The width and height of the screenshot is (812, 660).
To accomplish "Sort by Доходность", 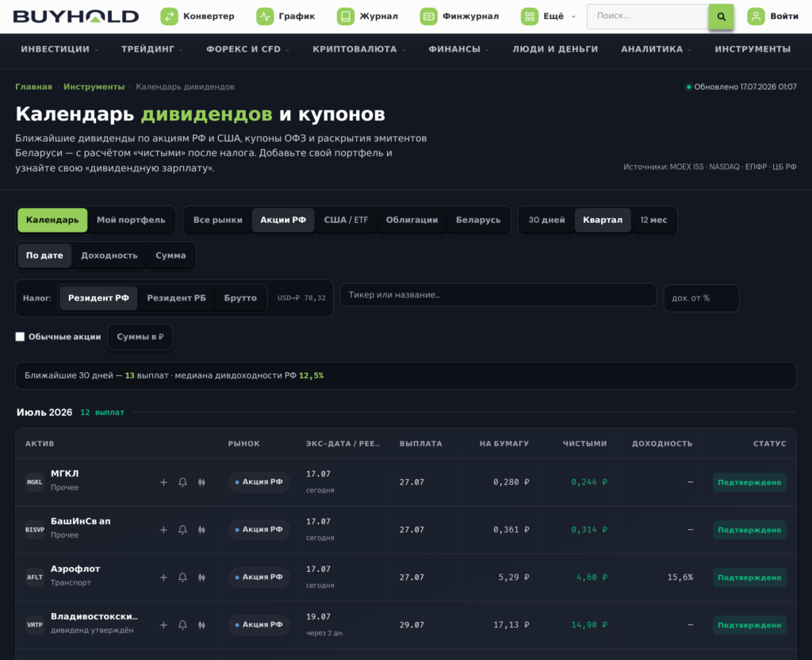I will point(109,255).
